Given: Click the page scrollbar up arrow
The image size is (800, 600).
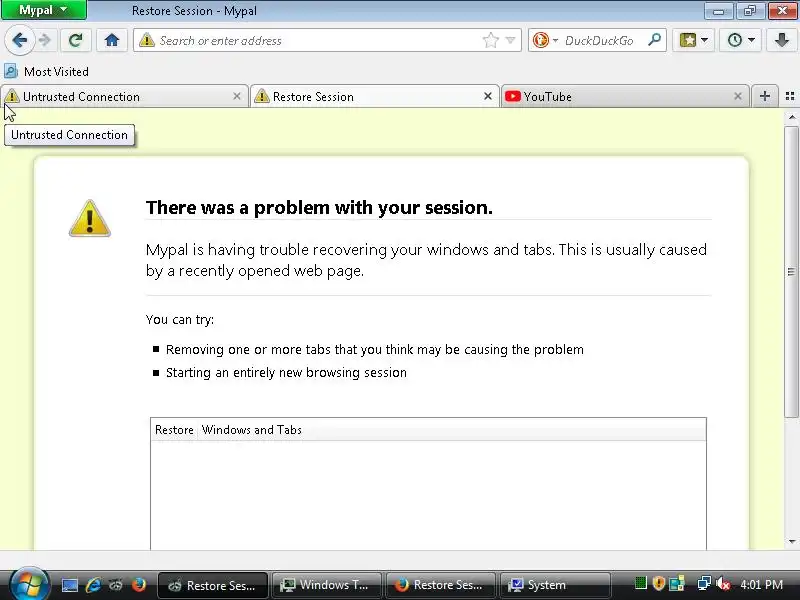Looking at the screenshot, I should [792, 117].
